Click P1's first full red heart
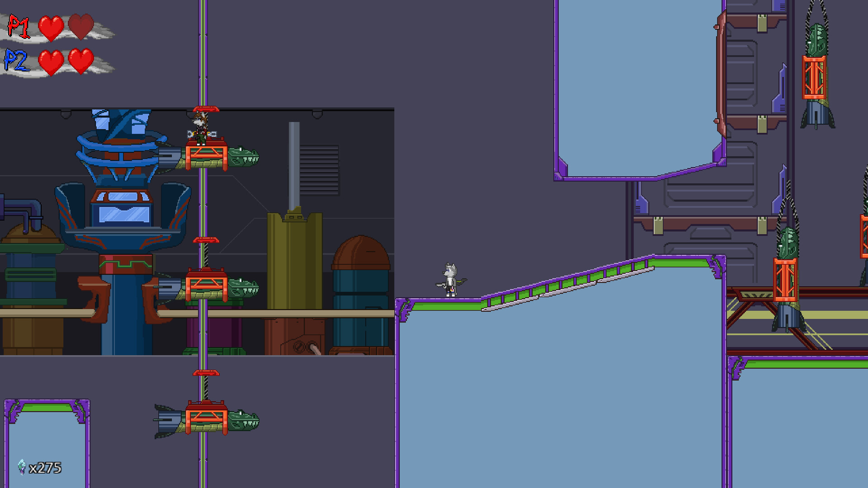 click(x=51, y=28)
